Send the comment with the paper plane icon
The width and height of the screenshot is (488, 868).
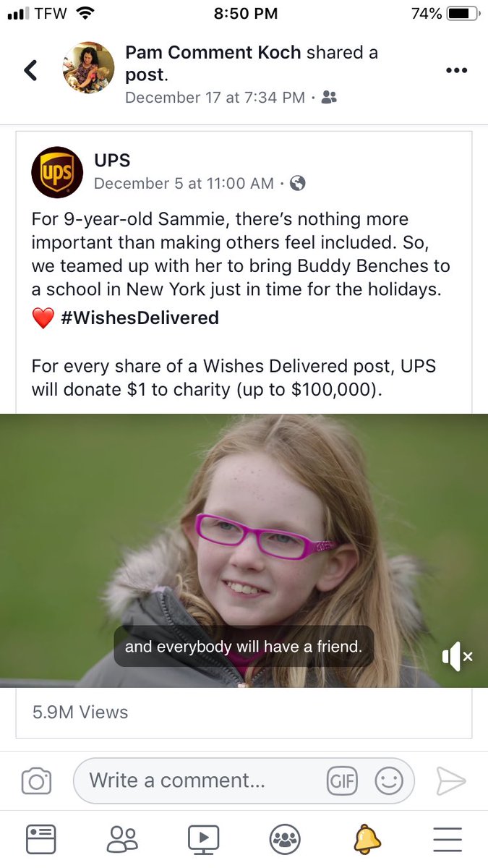click(x=450, y=781)
